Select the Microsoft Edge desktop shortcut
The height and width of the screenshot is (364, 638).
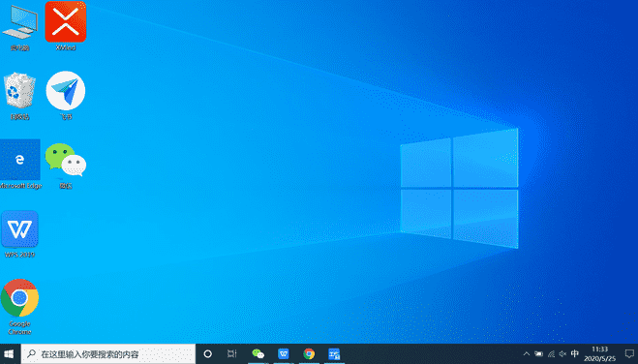[x=20, y=165]
